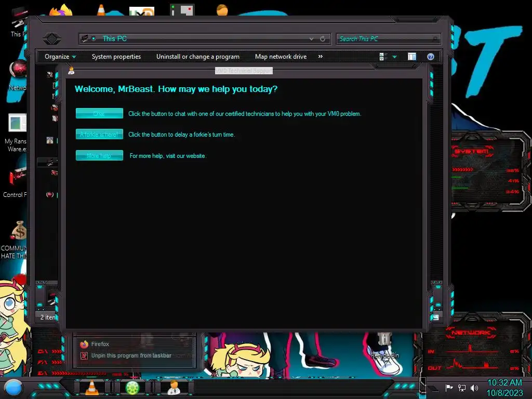This screenshot has height=399, width=532.
Task: Click the back navigation button in Explorer
Action: 52,38
